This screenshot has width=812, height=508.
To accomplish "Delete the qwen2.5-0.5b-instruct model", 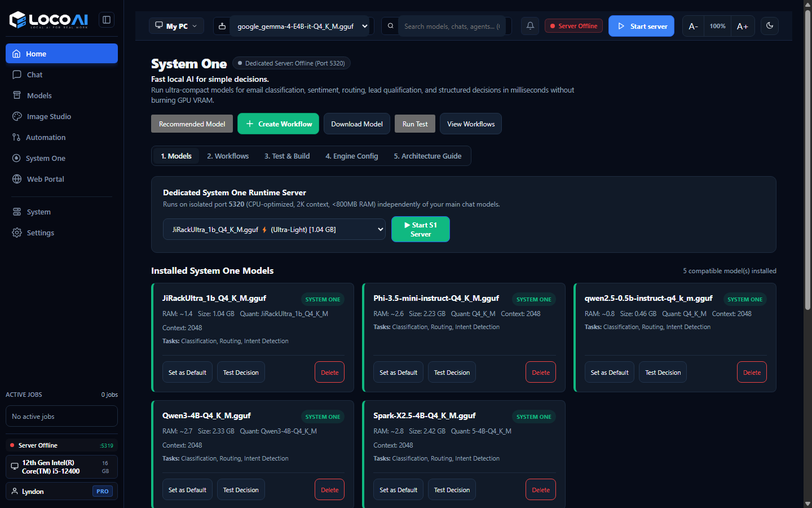I will click(x=752, y=372).
